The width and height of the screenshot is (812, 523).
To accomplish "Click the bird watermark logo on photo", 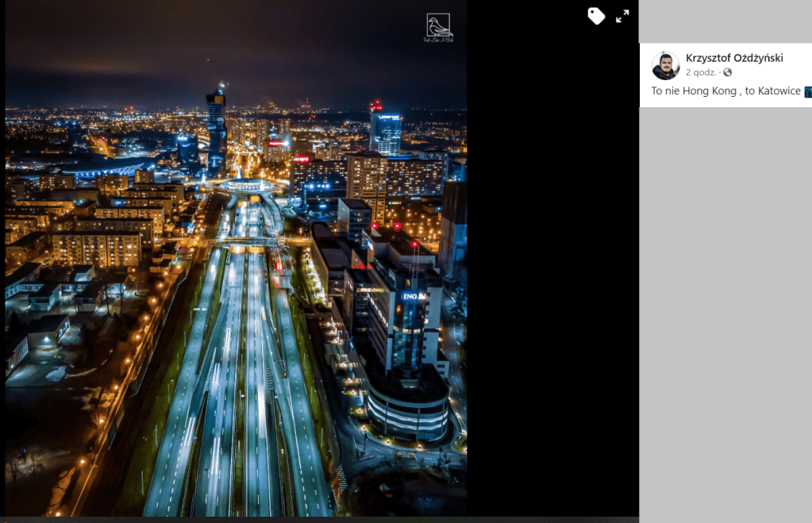I will pyautogui.click(x=438, y=27).
